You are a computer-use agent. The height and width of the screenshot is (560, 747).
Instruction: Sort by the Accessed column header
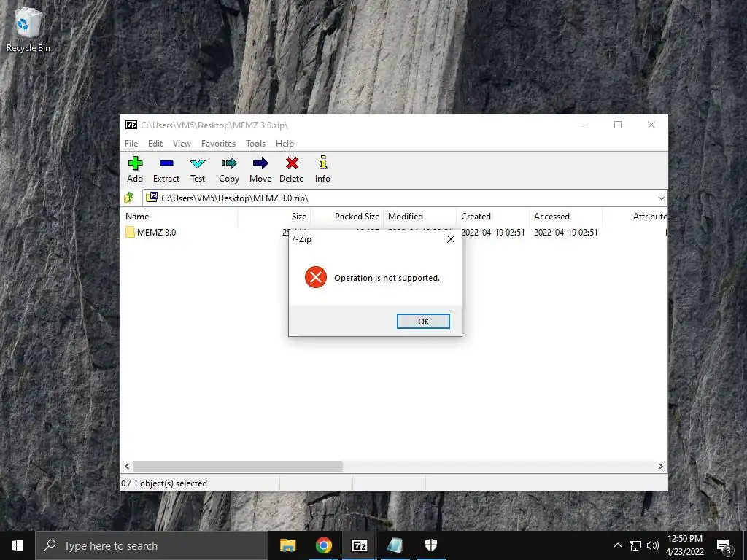[x=565, y=216]
